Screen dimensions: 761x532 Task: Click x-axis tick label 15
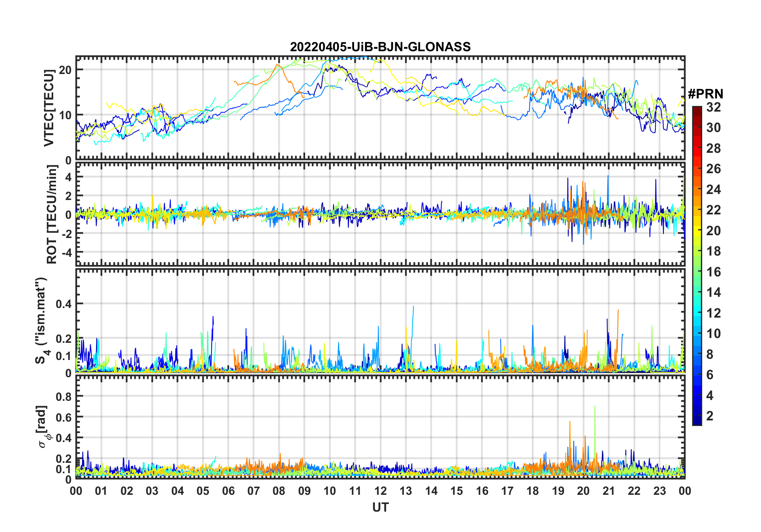tap(457, 491)
